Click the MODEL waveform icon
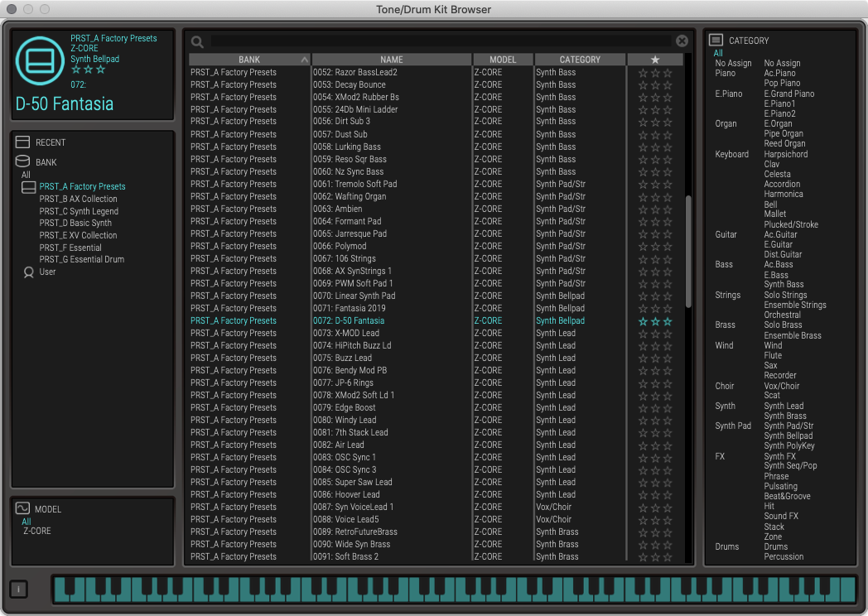The width and height of the screenshot is (868, 616). [22, 508]
